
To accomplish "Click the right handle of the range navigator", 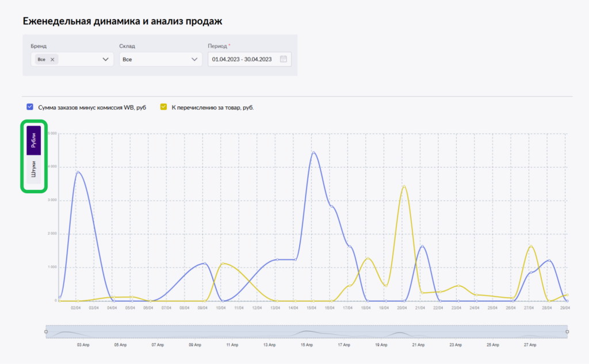I will pyautogui.click(x=567, y=332).
